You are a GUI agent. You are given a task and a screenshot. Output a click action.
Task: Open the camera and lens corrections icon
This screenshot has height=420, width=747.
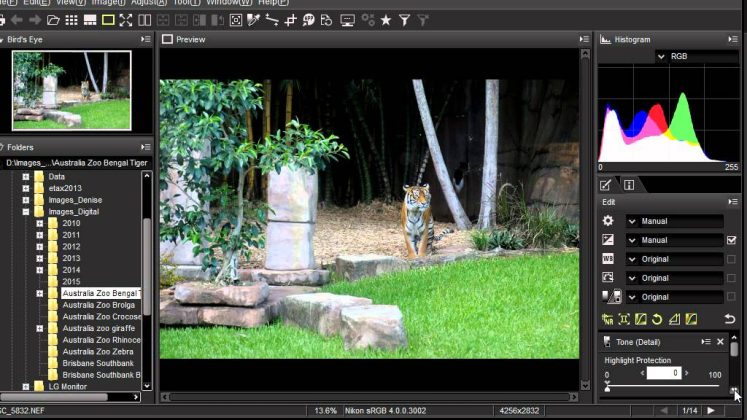[624, 319]
